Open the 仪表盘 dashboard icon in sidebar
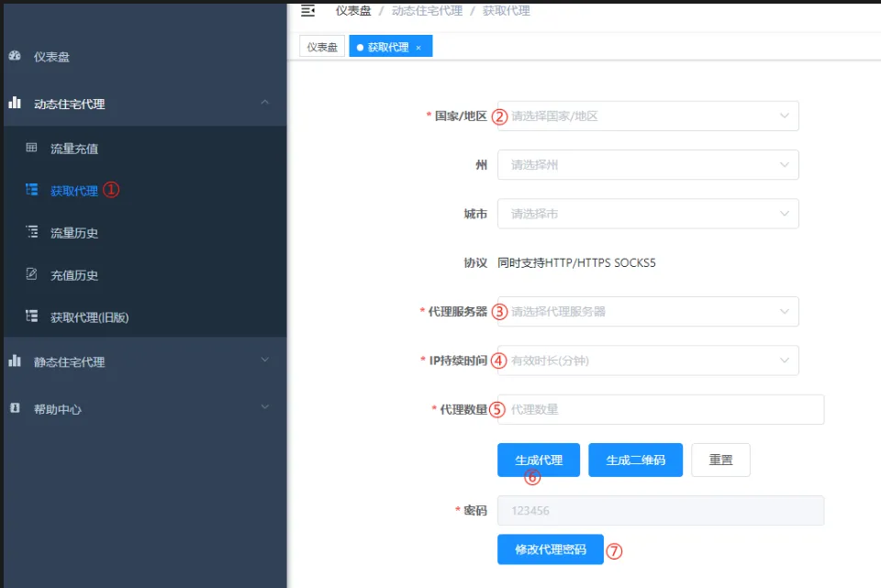 pyautogui.click(x=15, y=56)
